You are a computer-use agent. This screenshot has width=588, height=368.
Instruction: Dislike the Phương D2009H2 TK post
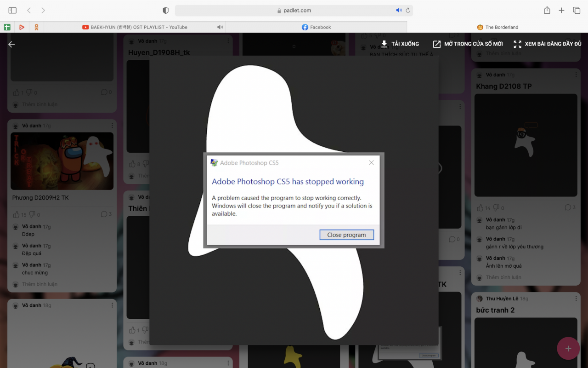click(x=31, y=214)
